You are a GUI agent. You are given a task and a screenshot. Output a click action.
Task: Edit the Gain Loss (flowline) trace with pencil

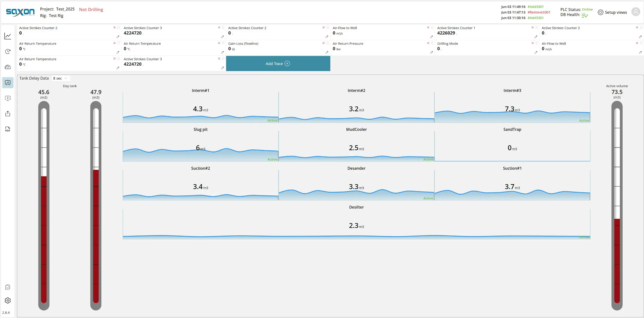coord(327,52)
